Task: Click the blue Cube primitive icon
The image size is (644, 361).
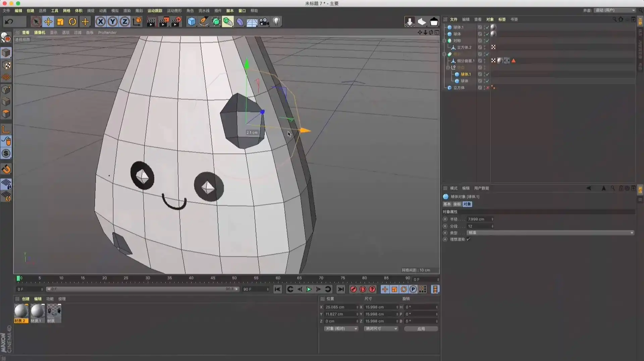Action: point(192,22)
